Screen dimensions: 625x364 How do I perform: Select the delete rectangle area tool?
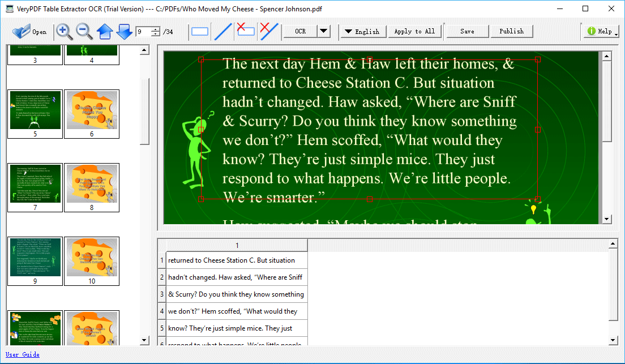coord(246,30)
